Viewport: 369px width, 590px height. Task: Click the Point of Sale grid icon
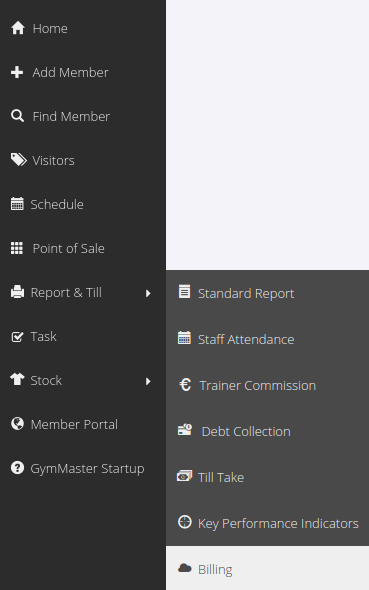pos(17,248)
